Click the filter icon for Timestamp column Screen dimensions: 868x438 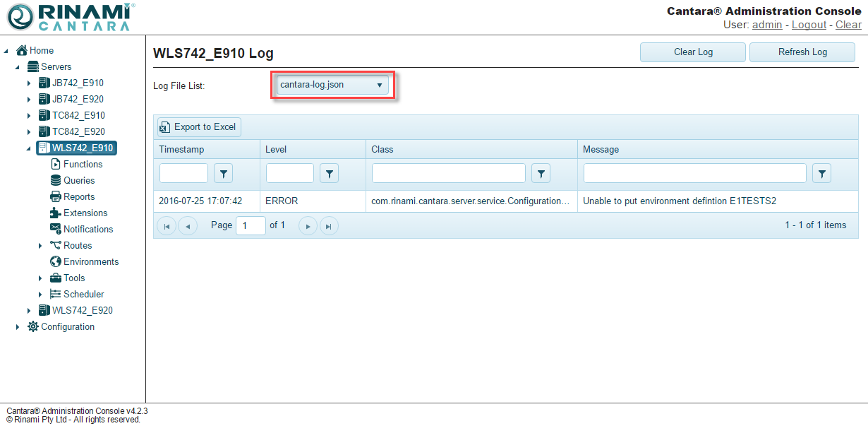click(x=223, y=173)
